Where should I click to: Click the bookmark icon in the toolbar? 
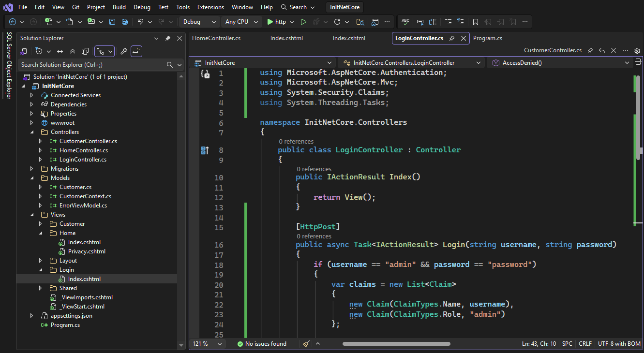click(476, 22)
